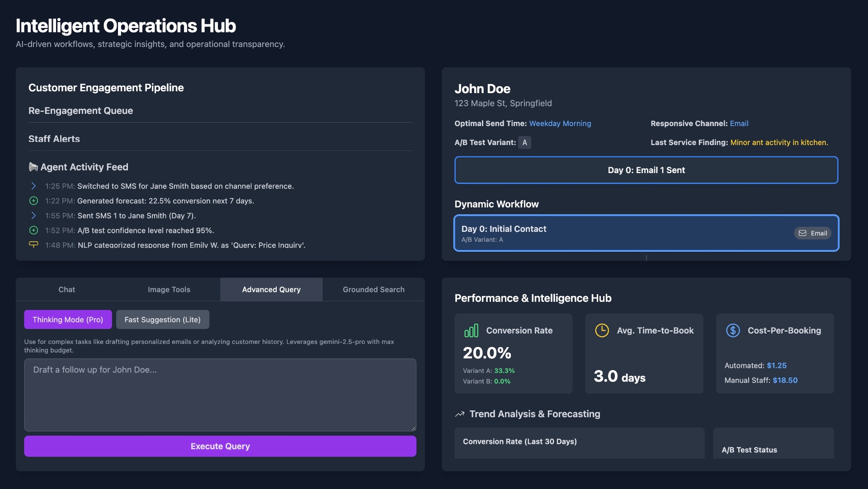868x489 pixels.
Task: Enable Thinking Mode (Pro)
Action: 68,320
